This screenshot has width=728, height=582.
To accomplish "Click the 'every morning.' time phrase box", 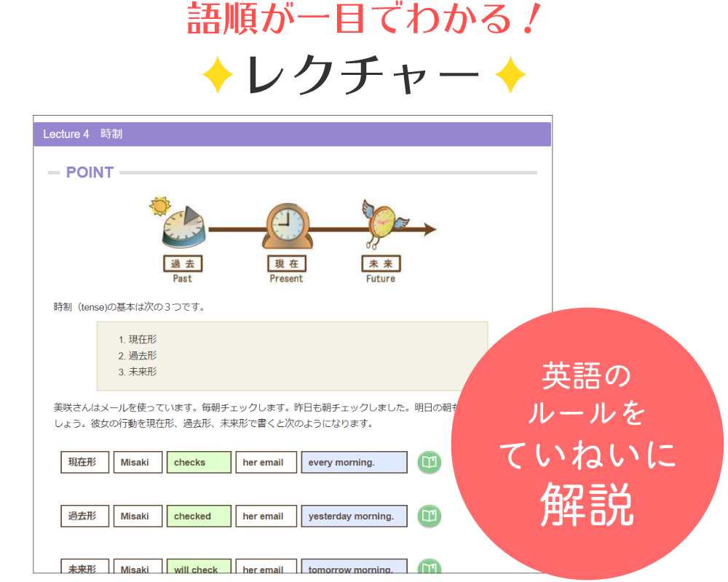I will 354,463.
